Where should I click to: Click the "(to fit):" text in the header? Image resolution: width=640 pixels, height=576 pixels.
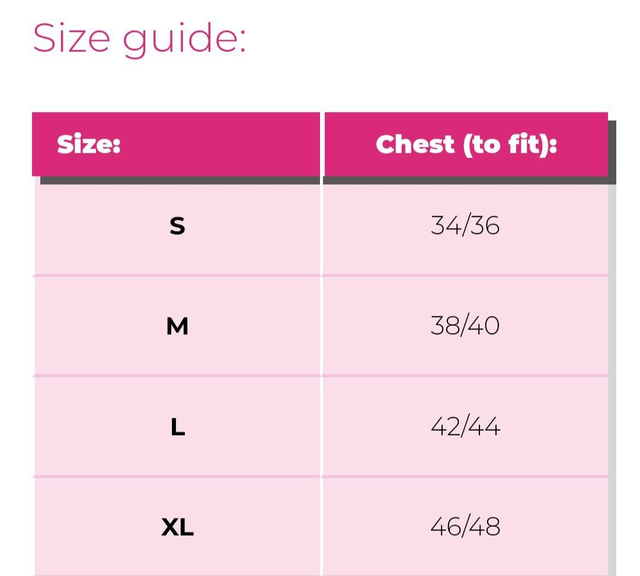pyautogui.click(x=510, y=145)
